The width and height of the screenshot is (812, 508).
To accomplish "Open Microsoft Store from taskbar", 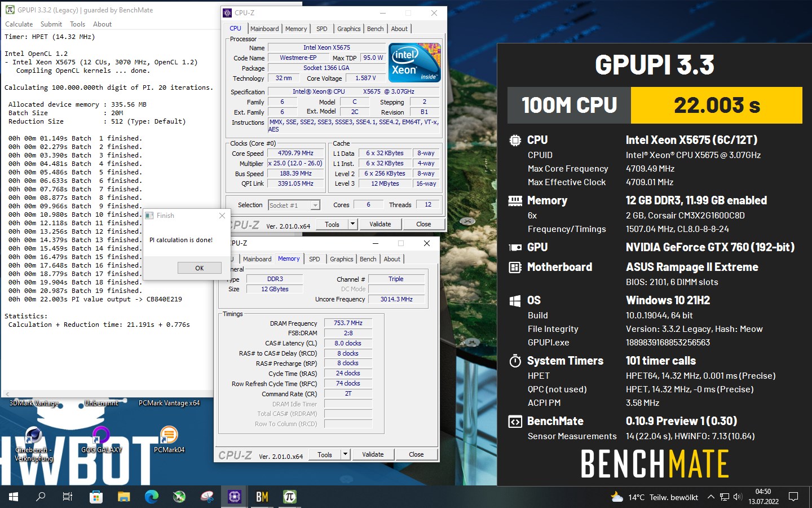I will coord(96,497).
